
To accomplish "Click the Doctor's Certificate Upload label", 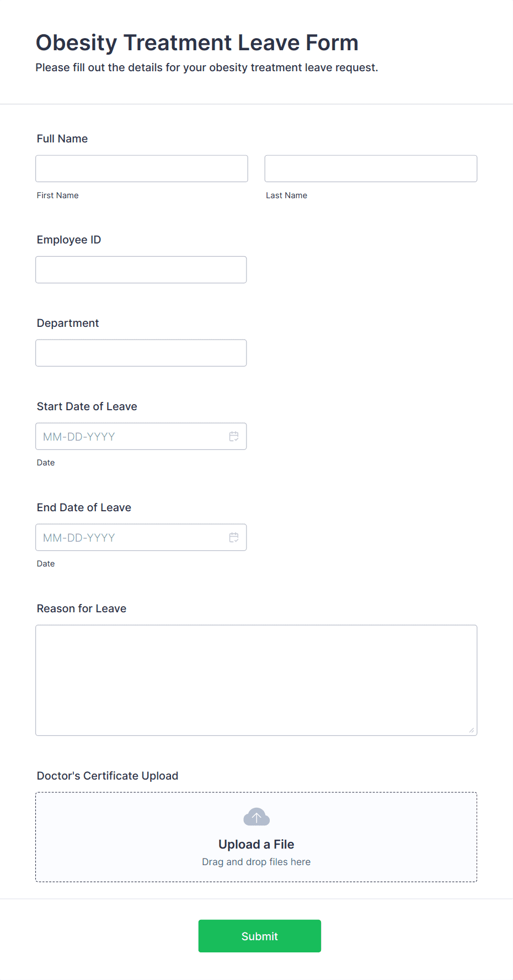I will pos(108,776).
